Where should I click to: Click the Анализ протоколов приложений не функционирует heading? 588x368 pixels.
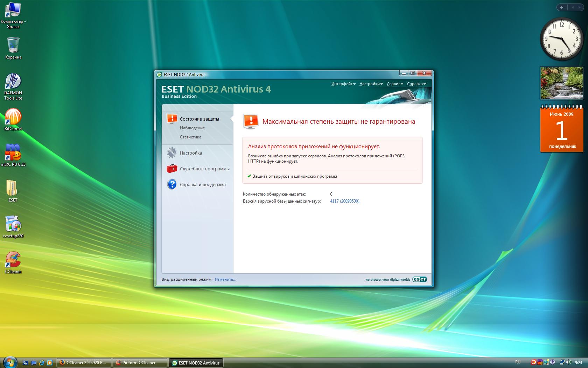(x=314, y=146)
